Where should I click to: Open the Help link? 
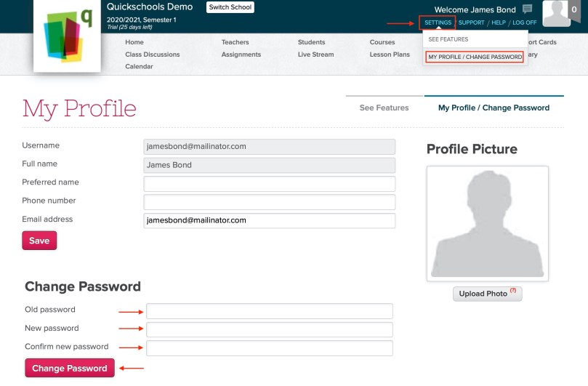point(499,23)
